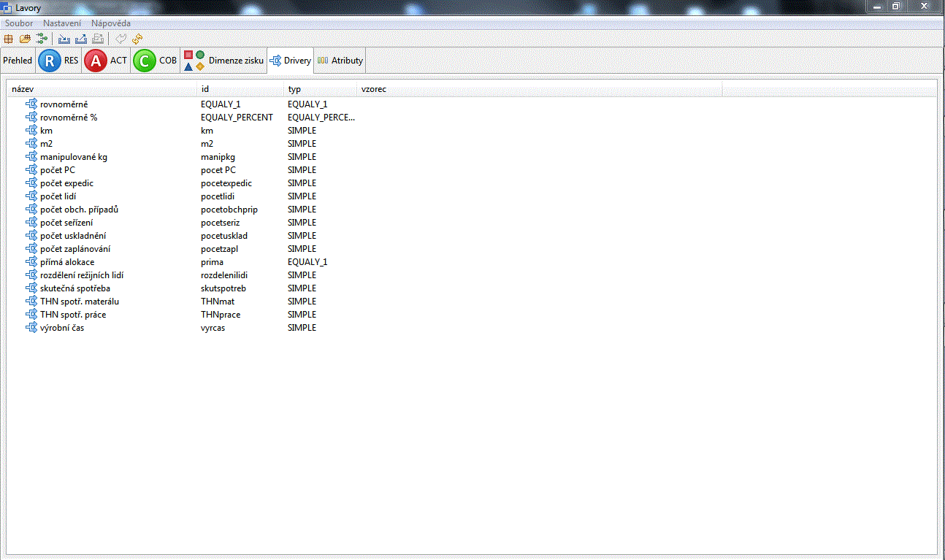This screenshot has width=945, height=560.
Task: Open the Soubor menu
Action: point(19,23)
